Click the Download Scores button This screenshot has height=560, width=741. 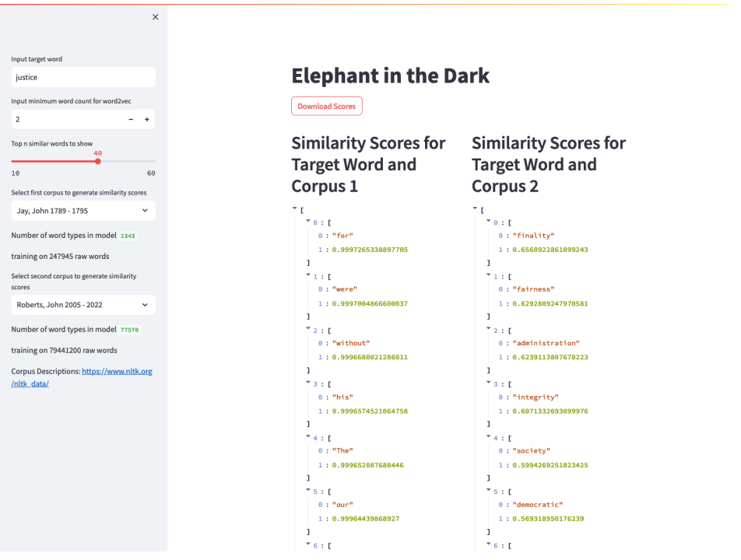pyautogui.click(x=326, y=106)
